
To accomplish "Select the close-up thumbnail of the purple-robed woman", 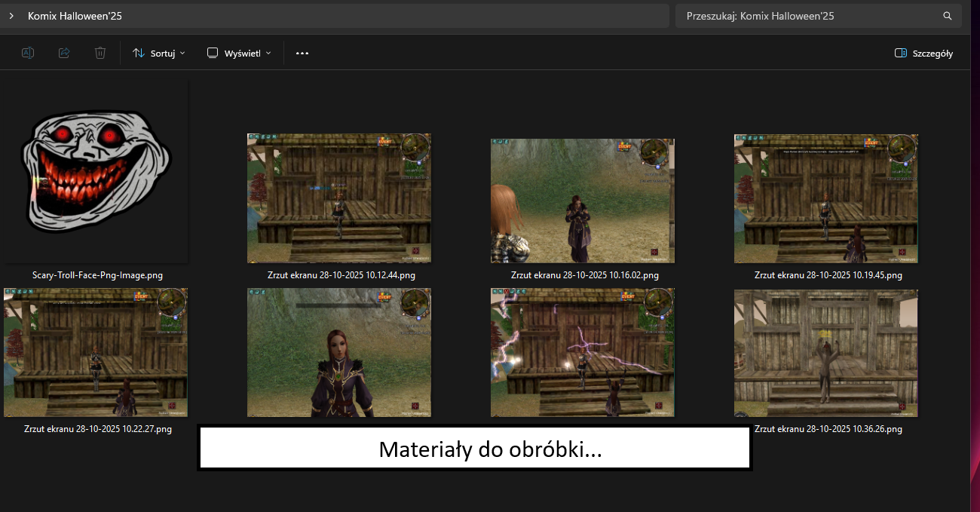I will tap(339, 352).
